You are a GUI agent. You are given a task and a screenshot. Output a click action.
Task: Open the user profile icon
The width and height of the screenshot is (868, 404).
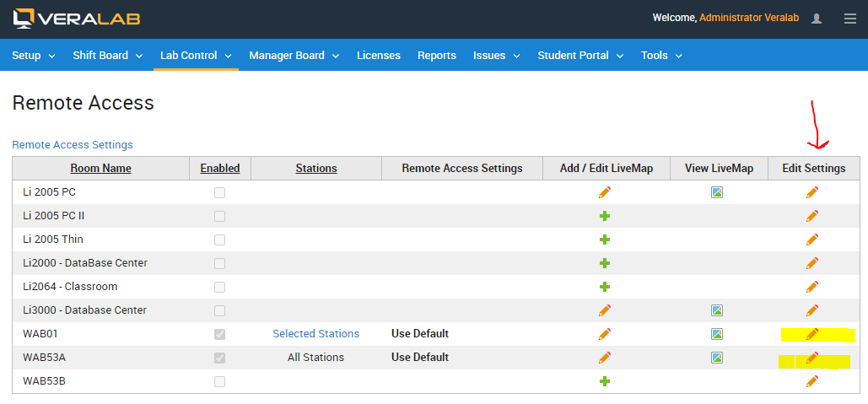tap(816, 19)
